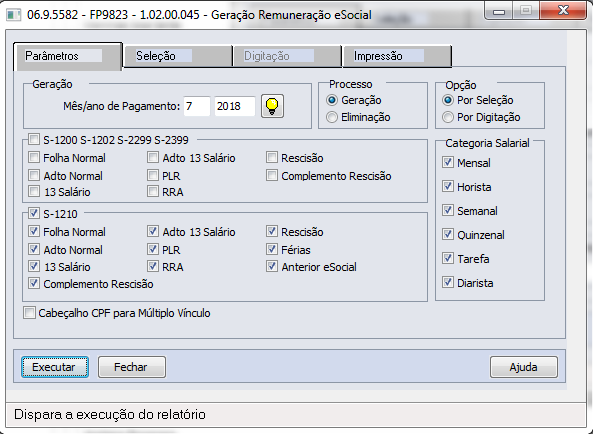Select the Geração process radio button
593x434 pixels.
tap(332, 100)
